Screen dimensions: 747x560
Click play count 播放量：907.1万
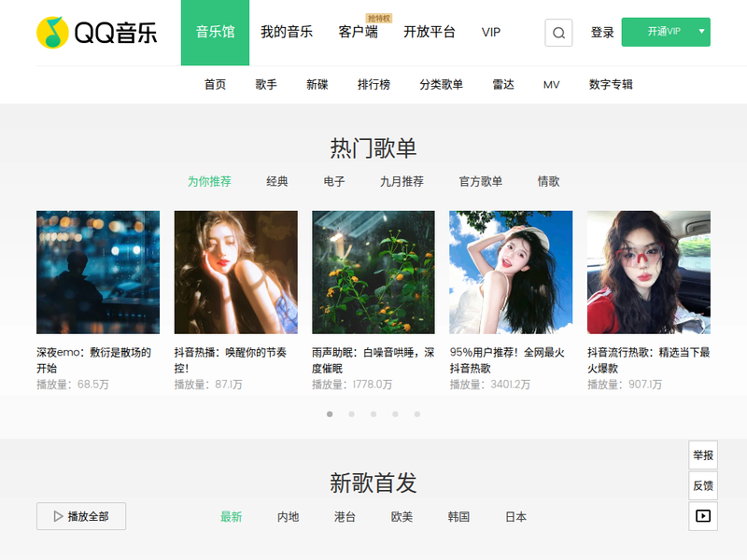(x=625, y=385)
